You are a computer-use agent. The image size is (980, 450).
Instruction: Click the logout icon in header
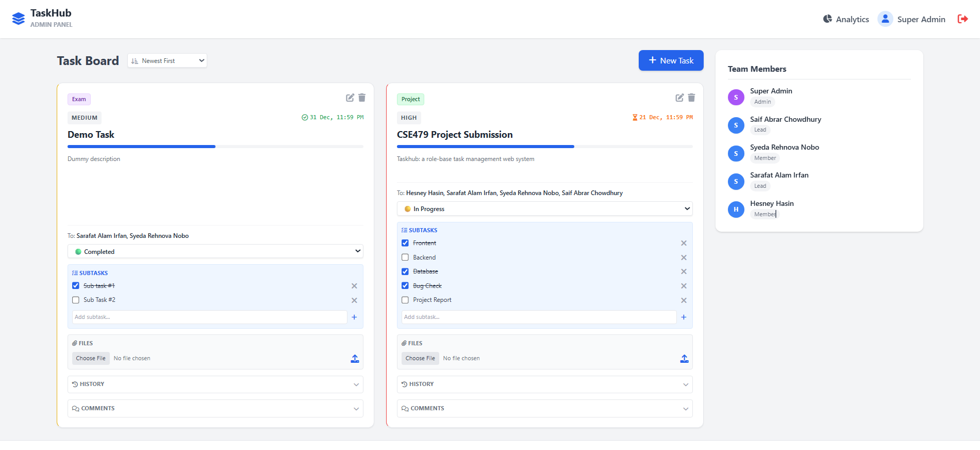[962, 19]
